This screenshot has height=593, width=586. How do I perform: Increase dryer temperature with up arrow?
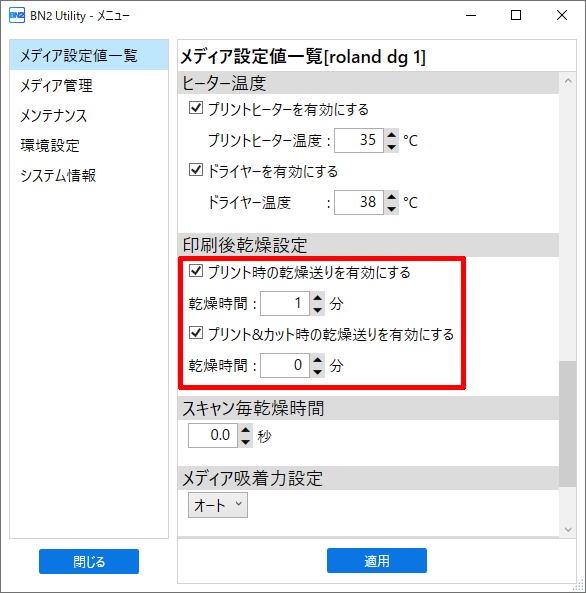[x=391, y=196]
